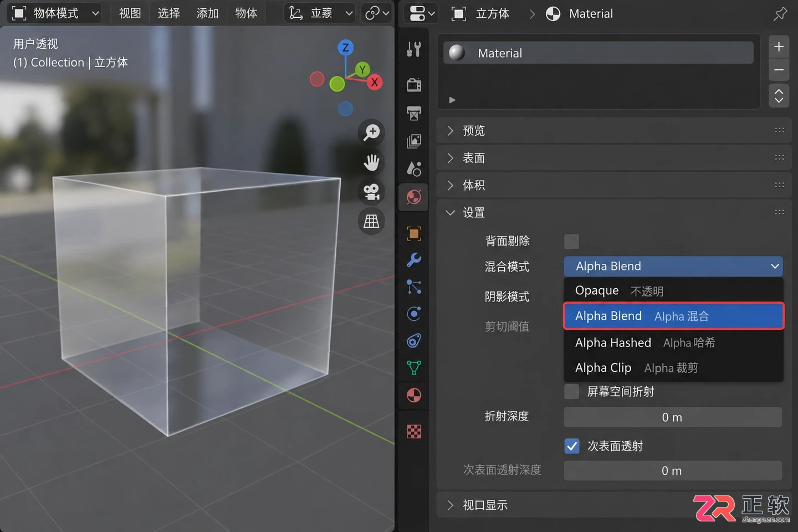The image size is (798, 532).
Task: Open the Tool properties tab icon
Action: pos(414,50)
